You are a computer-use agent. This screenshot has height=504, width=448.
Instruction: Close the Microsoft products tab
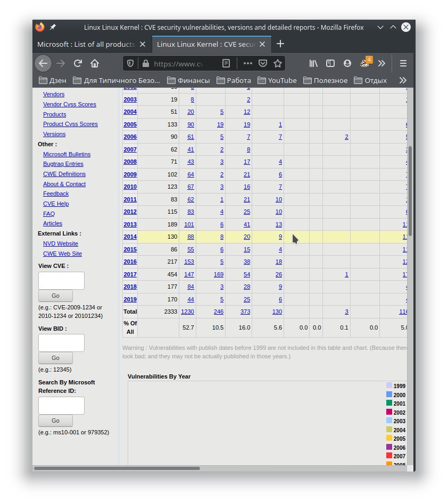(x=143, y=44)
